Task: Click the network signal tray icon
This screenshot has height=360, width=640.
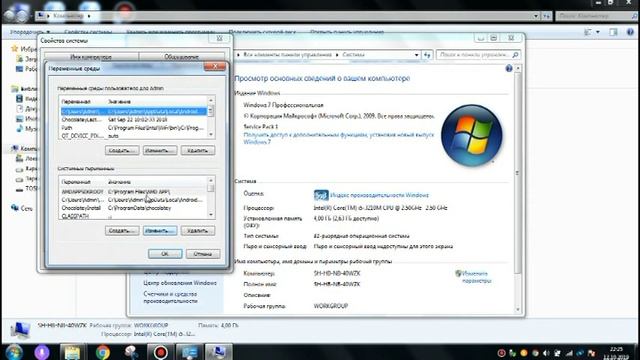Action: point(569,353)
